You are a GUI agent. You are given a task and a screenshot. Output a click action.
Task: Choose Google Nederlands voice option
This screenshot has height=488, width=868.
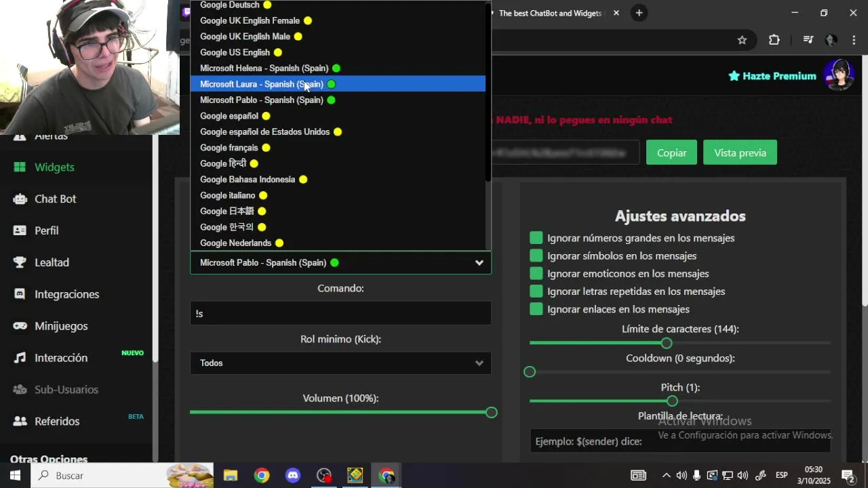(338, 243)
